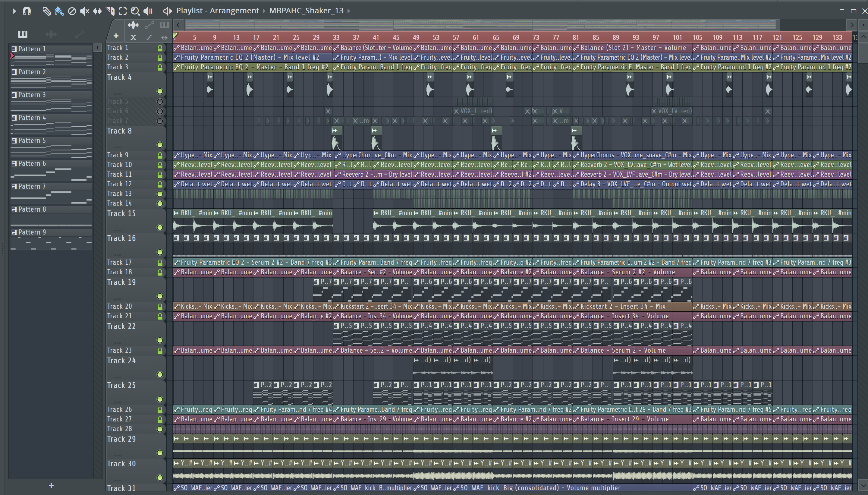Viewport: 868px width, 495px height.
Task: Open the playlist options menu arrow
Action: (14, 11)
